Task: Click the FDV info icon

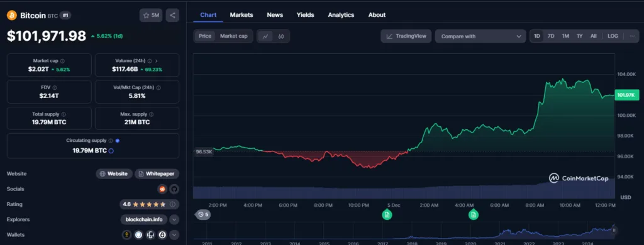Action: pyautogui.click(x=55, y=87)
